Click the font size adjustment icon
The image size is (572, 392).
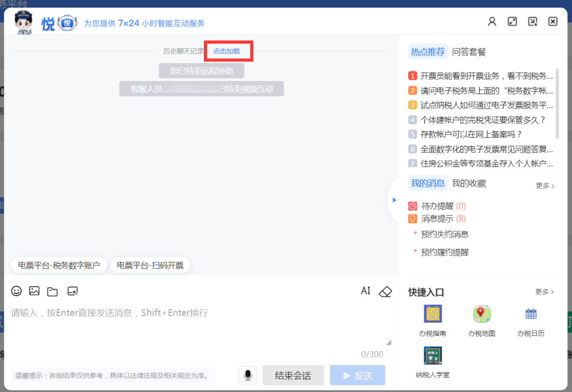(365, 291)
